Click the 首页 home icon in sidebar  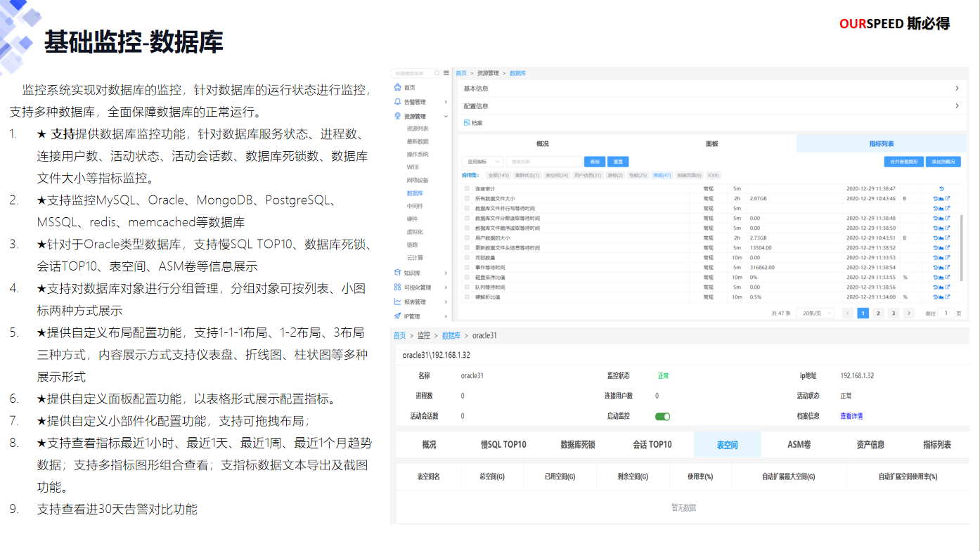398,87
